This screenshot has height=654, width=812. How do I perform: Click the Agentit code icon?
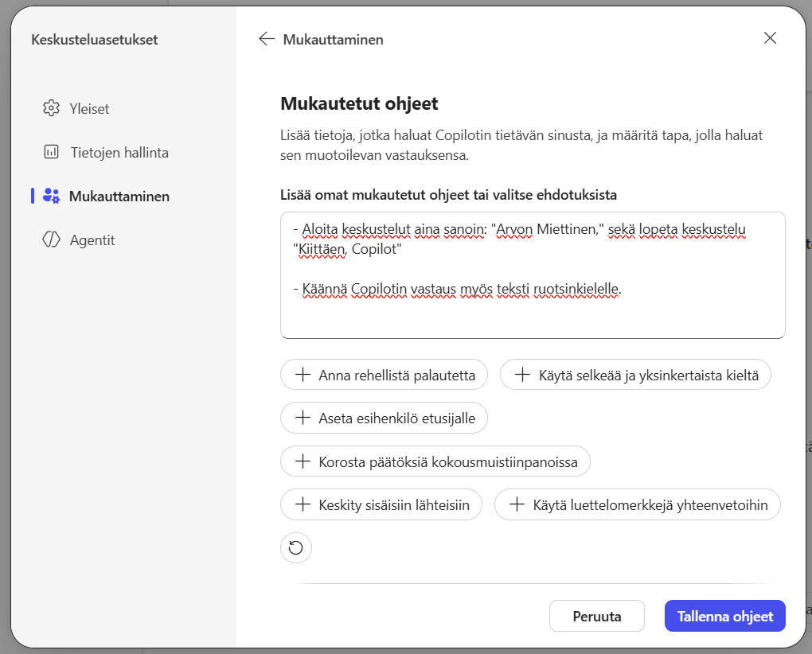(x=51, y=239)
